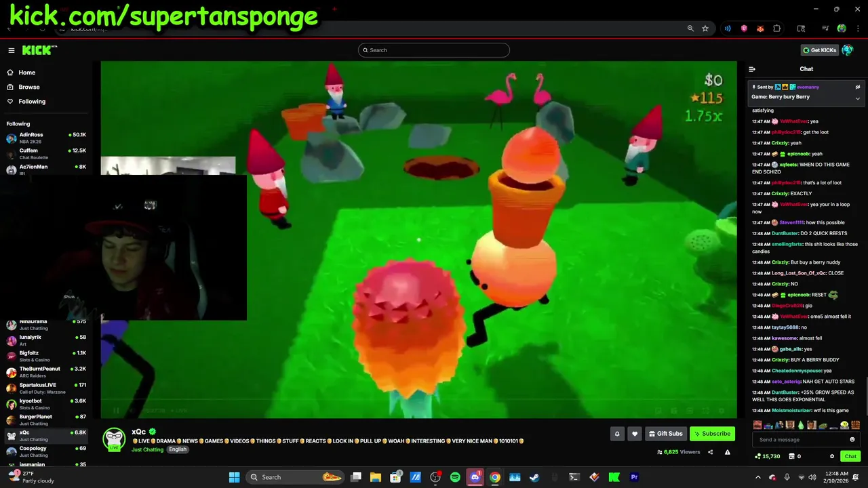The image size is (868, 488).
Task: Open lunalyrik channel in sidebar
Action: tap(45, 340)
